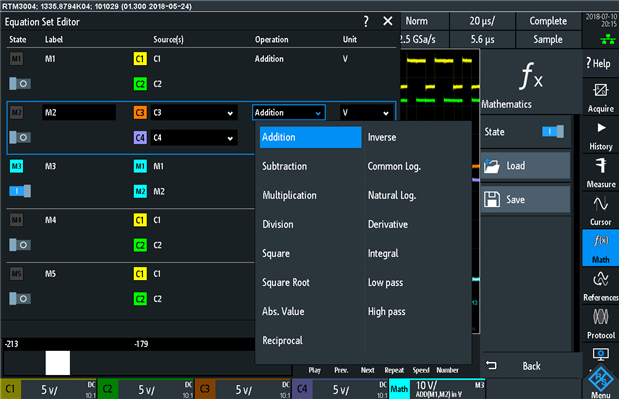Select Addition in the operation list
The height and width of the screenshot is (399, 619).
310,137
